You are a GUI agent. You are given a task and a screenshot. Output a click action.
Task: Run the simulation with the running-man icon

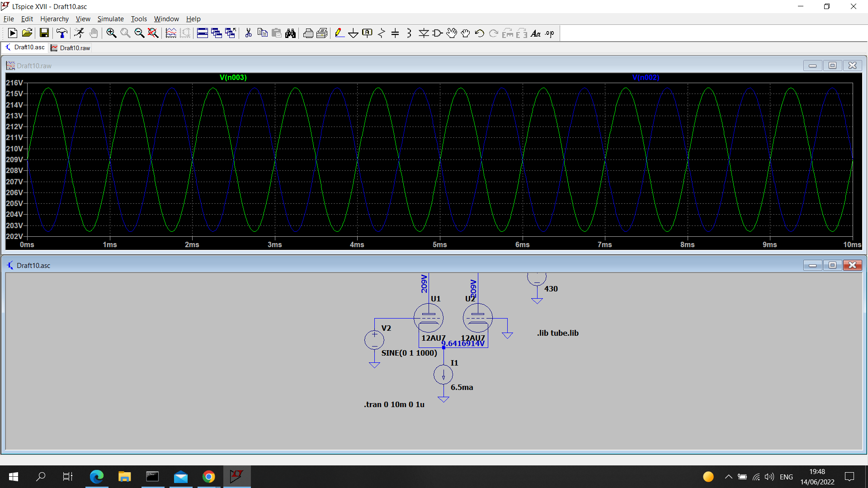click(79, 33)
